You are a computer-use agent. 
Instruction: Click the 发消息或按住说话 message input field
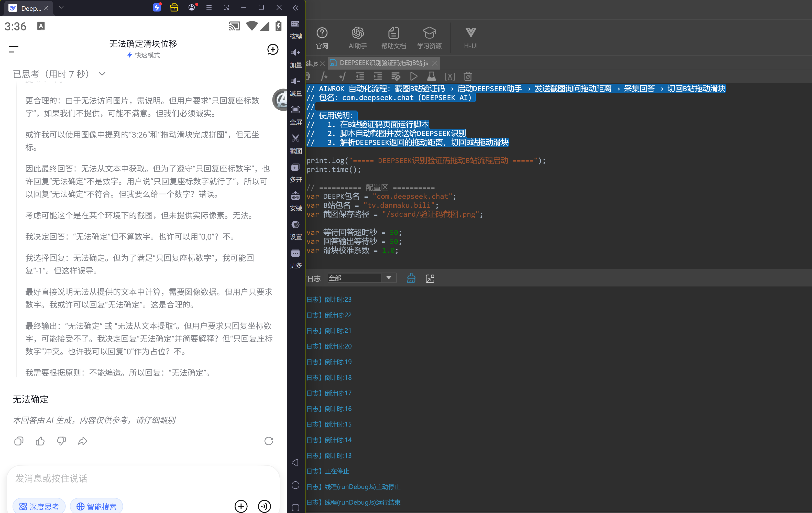143,478
